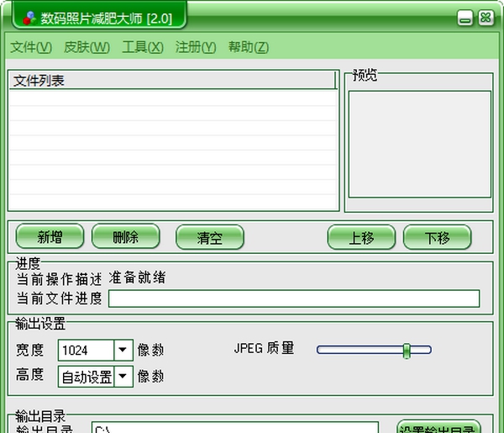
Task: Click the 宽度 field showing 1024
Action: 87,350
